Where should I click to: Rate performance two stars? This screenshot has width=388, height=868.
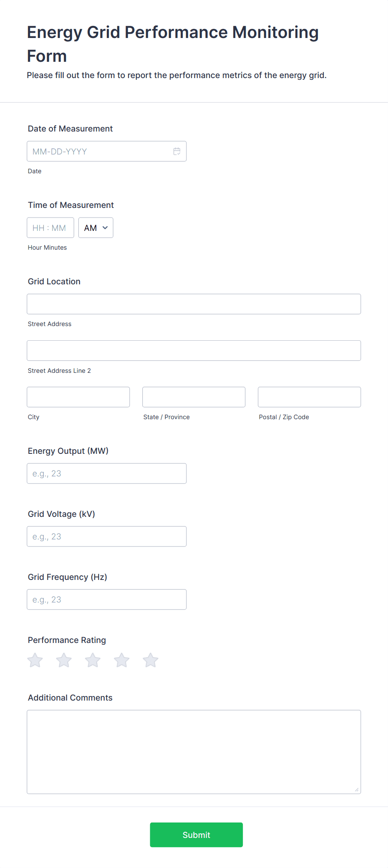click(x=64, y=660)
